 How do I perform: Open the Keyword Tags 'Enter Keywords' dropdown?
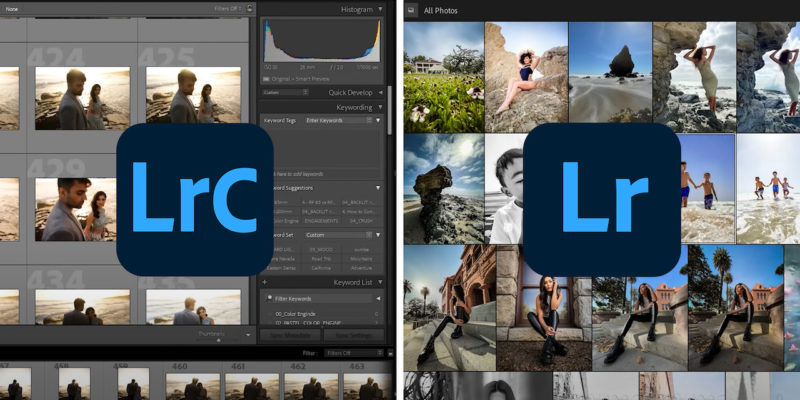point(339,120)
